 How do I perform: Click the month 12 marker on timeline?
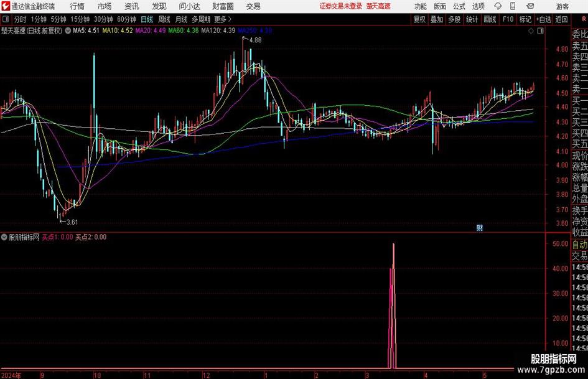(206, 375)
